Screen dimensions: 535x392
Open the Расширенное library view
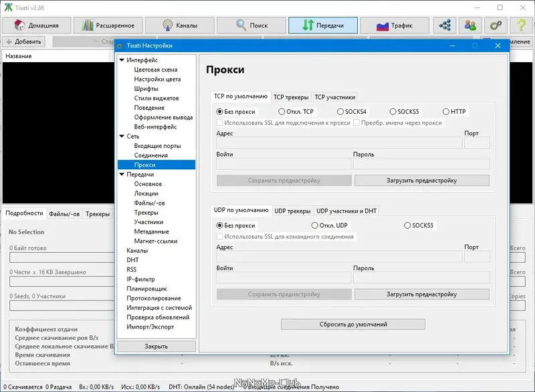click(108, 25)
